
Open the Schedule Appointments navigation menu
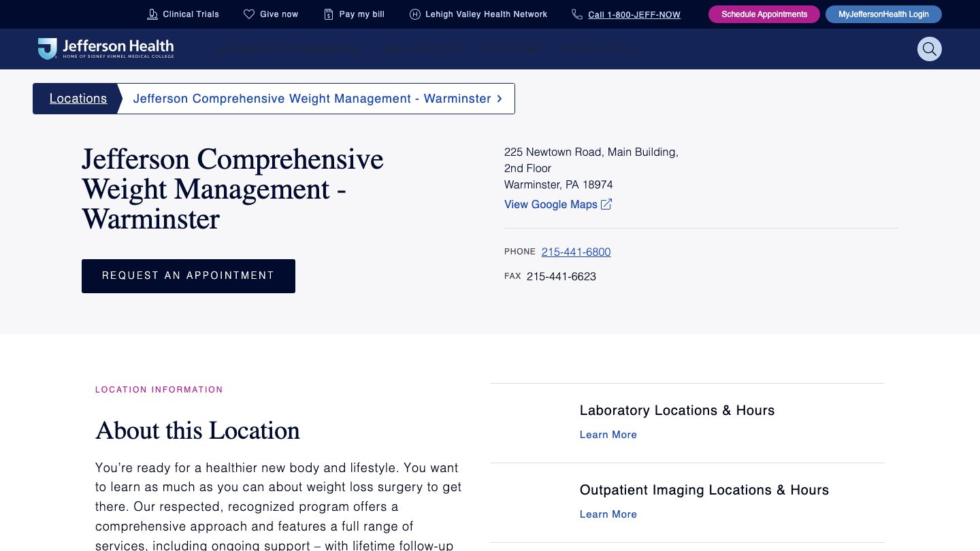click(289, 49)
